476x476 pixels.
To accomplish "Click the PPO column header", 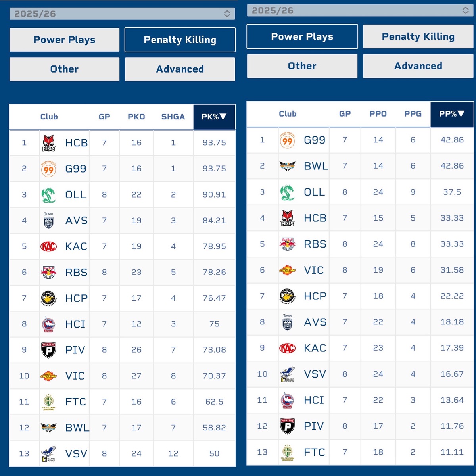I will click(378, 114).
